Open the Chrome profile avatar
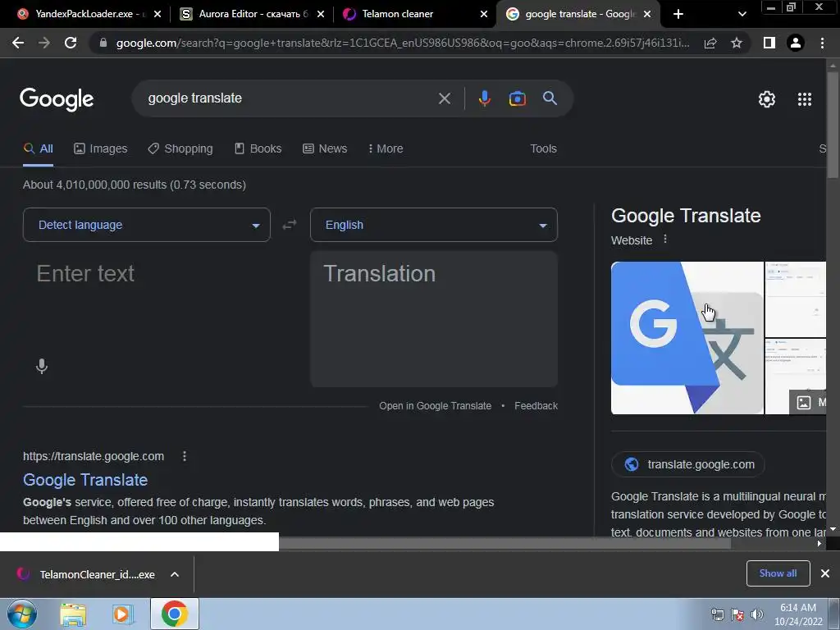 point(796,43)
